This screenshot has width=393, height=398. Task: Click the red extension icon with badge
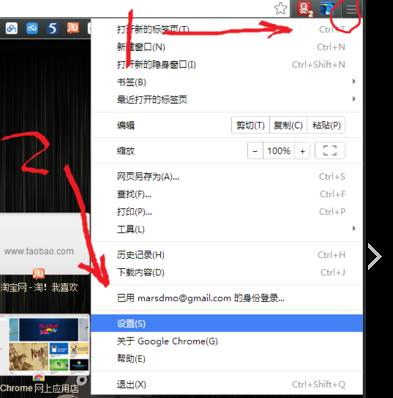[x=304, y=9]
